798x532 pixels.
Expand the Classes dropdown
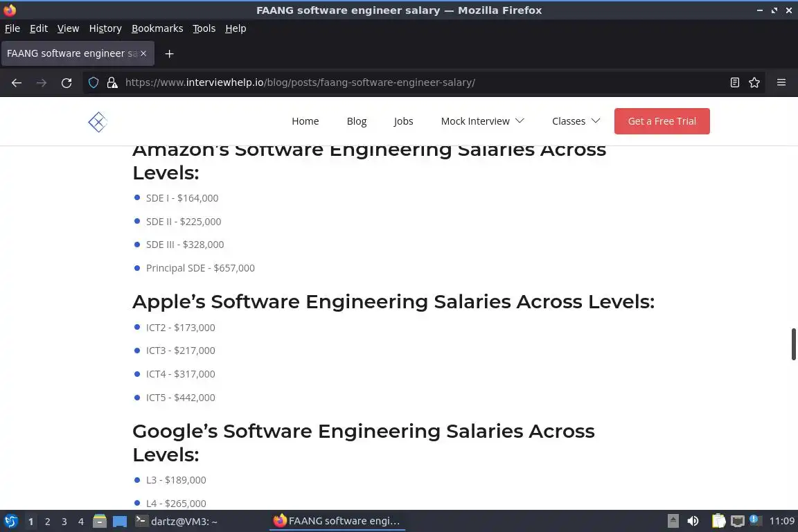click(x=576, y=121)
